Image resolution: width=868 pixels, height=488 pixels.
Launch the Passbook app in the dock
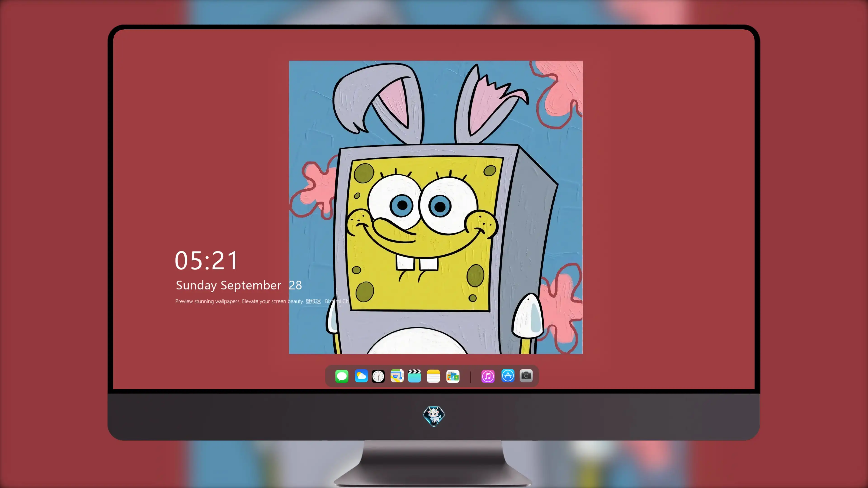(453, 376)
